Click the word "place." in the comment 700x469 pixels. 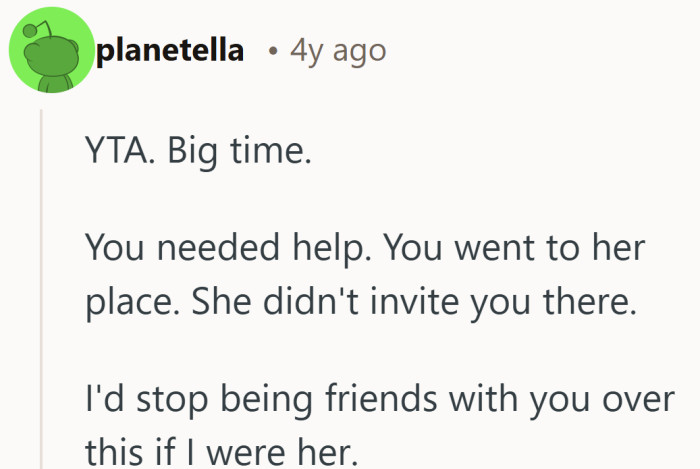(x=124, y=304)
